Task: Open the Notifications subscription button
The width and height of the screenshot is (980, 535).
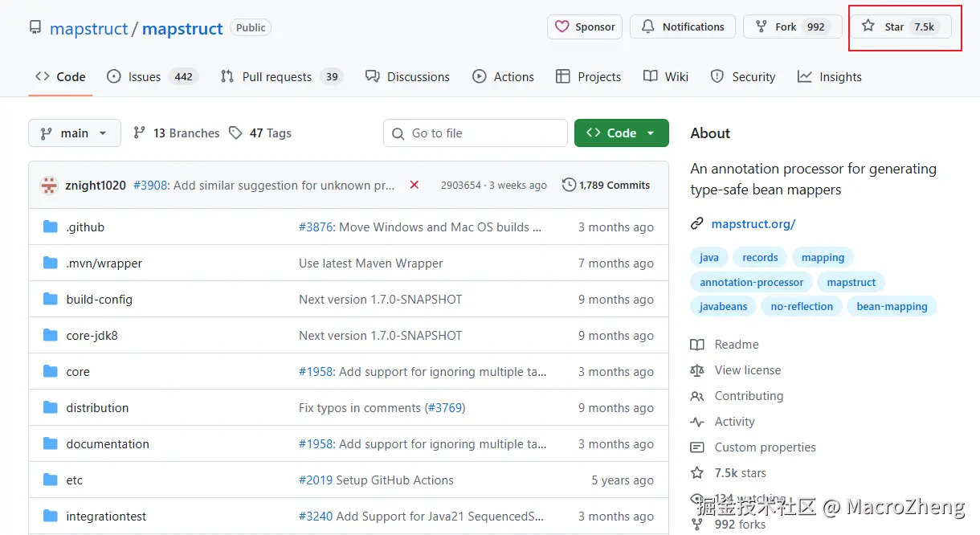Action: coord(682,27)
